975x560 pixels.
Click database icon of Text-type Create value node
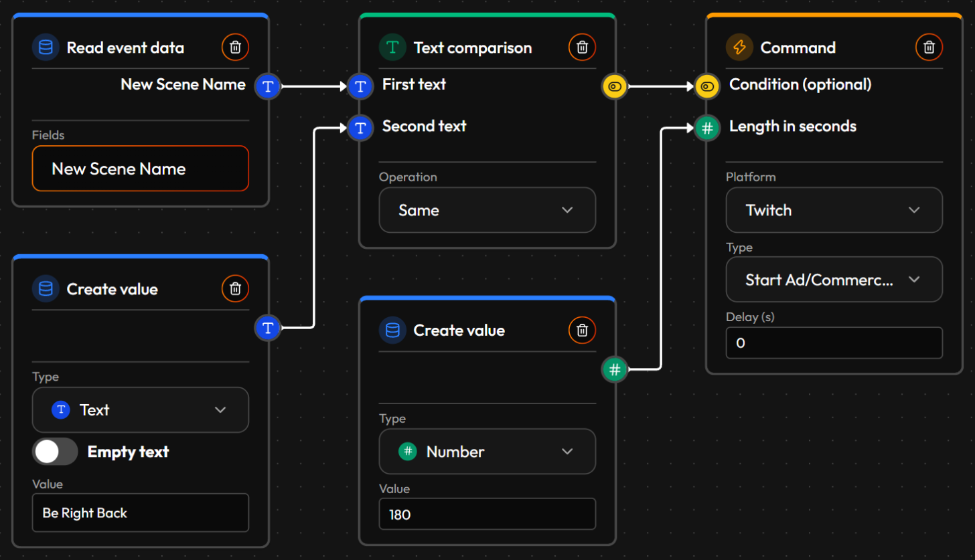click(x=46, y=289)
